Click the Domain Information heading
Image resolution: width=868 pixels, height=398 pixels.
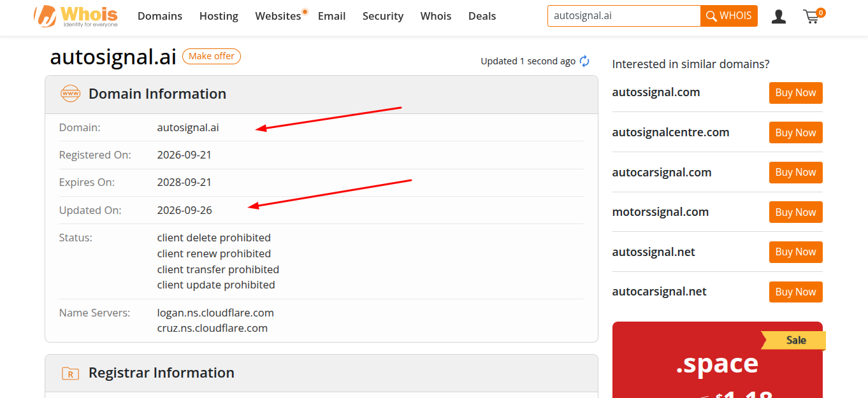[x=157, y=94]
